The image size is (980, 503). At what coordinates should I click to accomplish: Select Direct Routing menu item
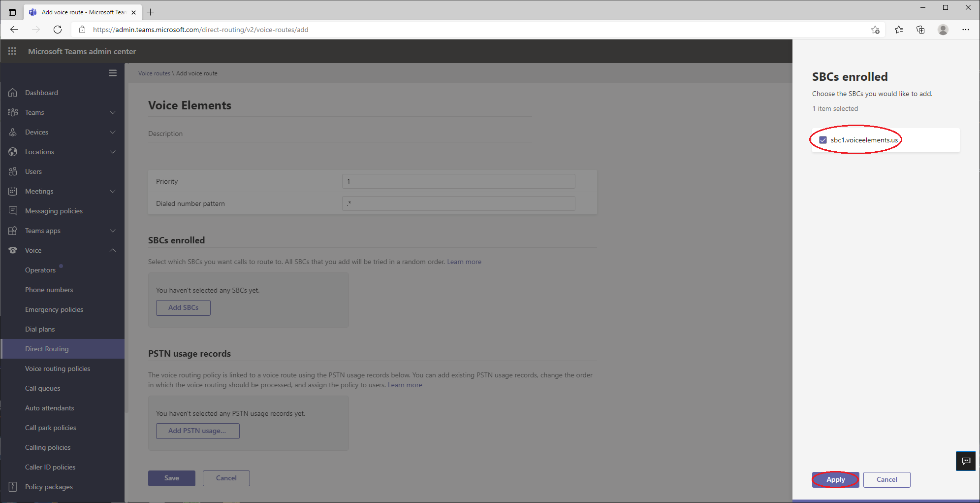(63, 349)
